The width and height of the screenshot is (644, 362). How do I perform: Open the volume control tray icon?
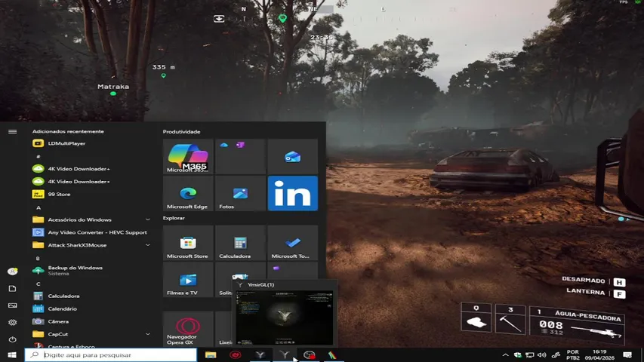542,355
